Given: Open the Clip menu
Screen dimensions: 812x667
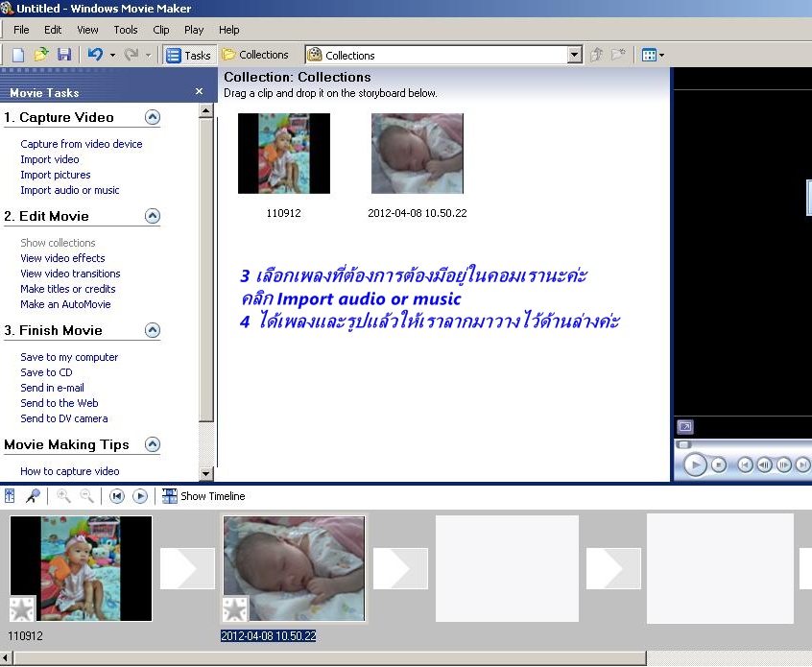Looking at the screenshot, I should (161, 30).
